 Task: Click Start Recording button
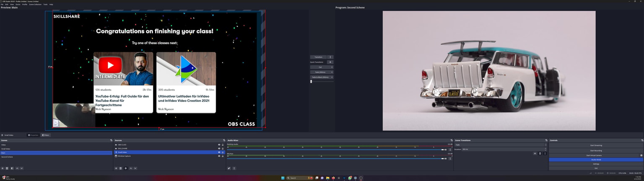(x=596, y=150)
